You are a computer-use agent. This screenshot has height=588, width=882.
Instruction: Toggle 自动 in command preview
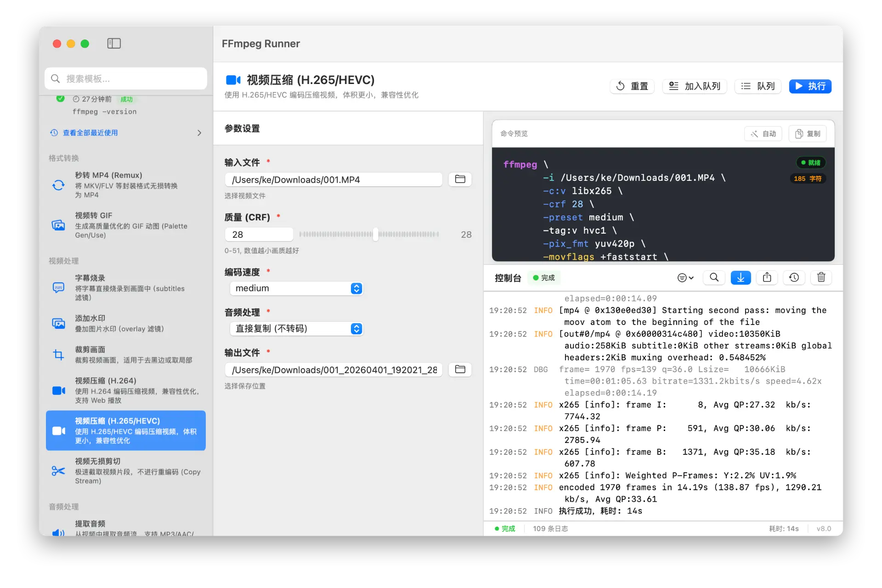tap(763, 134)
